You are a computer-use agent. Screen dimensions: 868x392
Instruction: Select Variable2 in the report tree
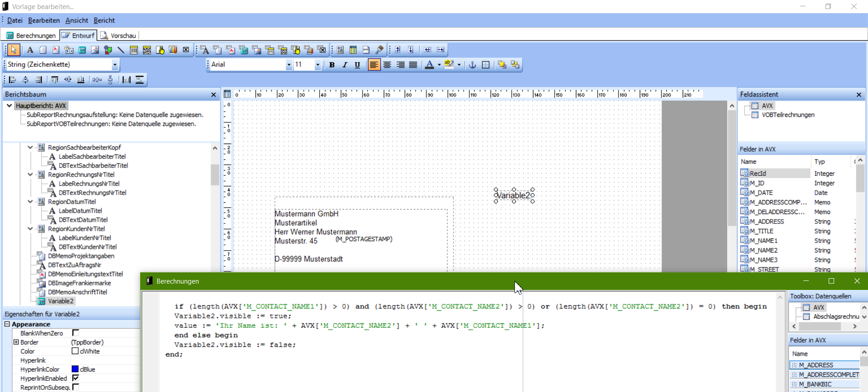(61, 301)
